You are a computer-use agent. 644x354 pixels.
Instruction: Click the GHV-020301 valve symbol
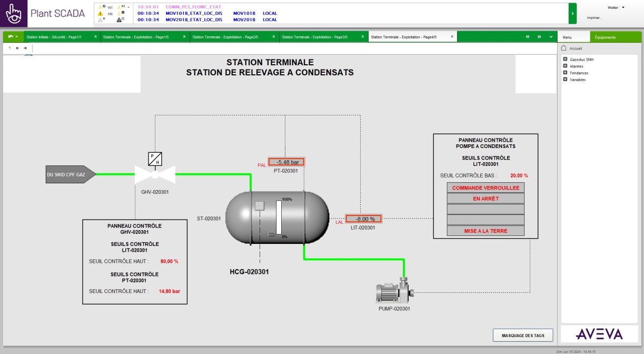[155, 174]
